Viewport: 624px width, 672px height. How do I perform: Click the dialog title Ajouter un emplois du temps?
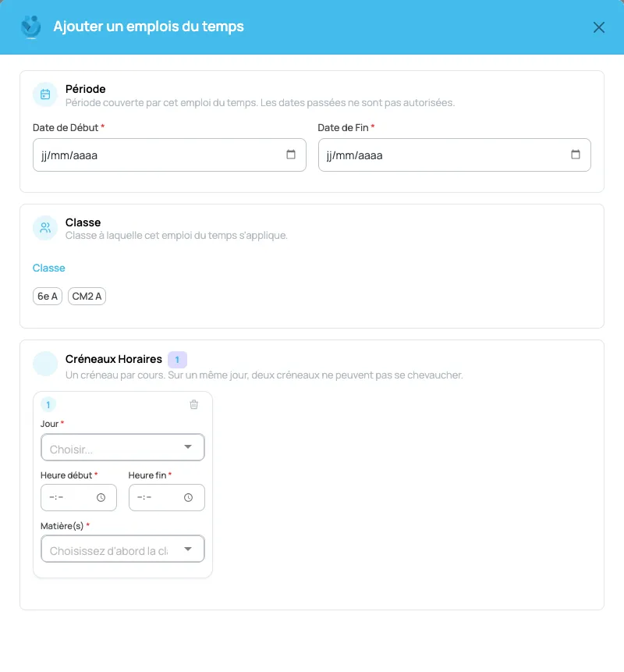[149, 27]
